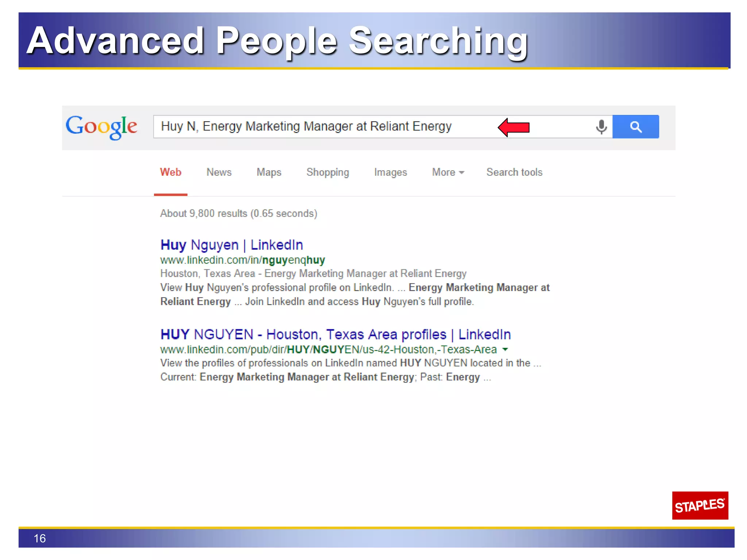This screenshot has height=560, width=747.
Task: Open the 'Huy Nguyen | LinkedIn' result
Action: tap(232, 245)
